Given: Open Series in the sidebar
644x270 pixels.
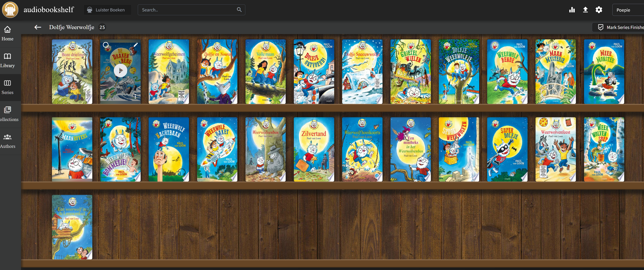Looking at the screenshot, I should coord(7,87).
